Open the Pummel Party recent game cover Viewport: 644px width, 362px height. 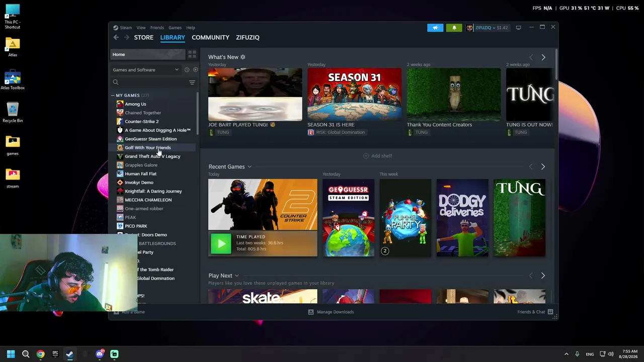point(405,218)
